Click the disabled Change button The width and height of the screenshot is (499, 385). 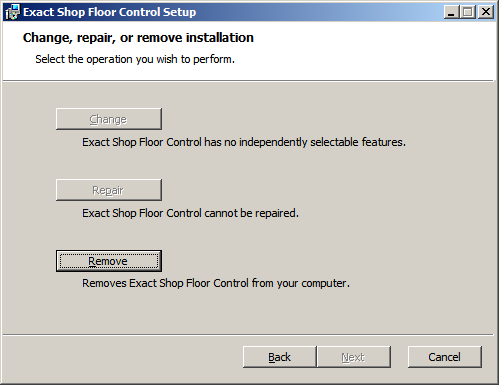tap(109, 119)
